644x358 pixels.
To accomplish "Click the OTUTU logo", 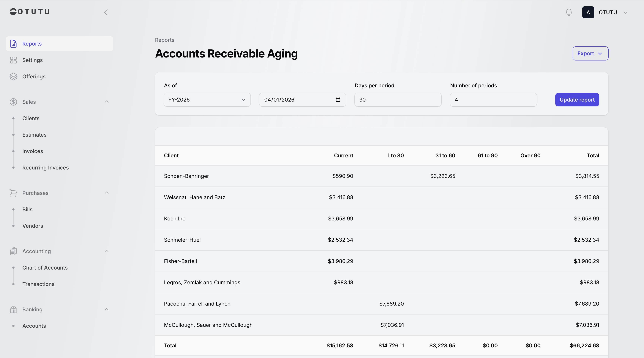I will 30,12.
